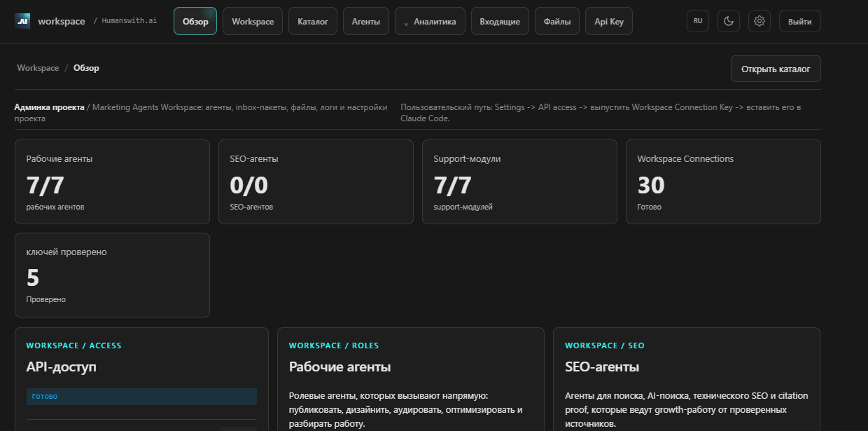Click the Готово status bar in API-доступ
The height and width of the screenshot is (431, 868).
[x=141, y=397]
